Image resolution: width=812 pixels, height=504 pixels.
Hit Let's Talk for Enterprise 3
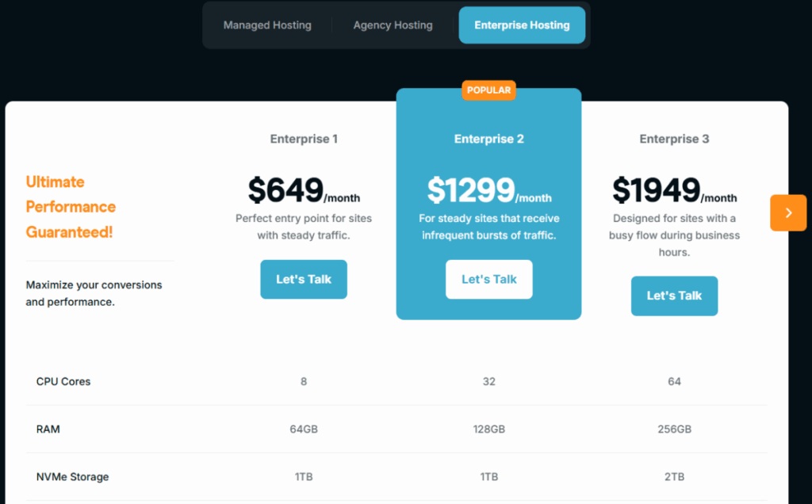674,296
